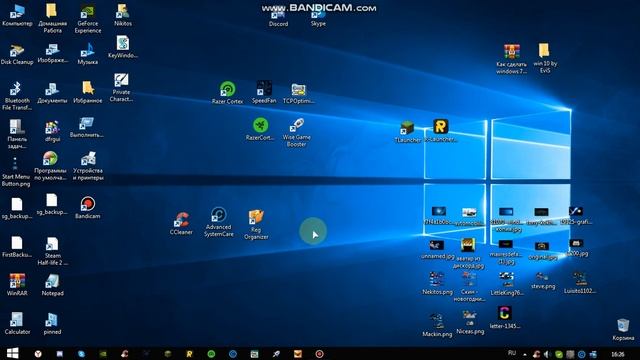The image size is (640, 360).
Task: Select the FirstBackup file icon
Action: click(x=17, y=247)
